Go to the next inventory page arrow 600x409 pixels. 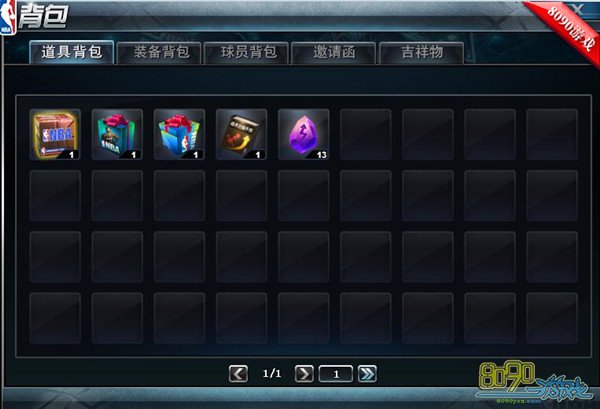tap(305, 374)
